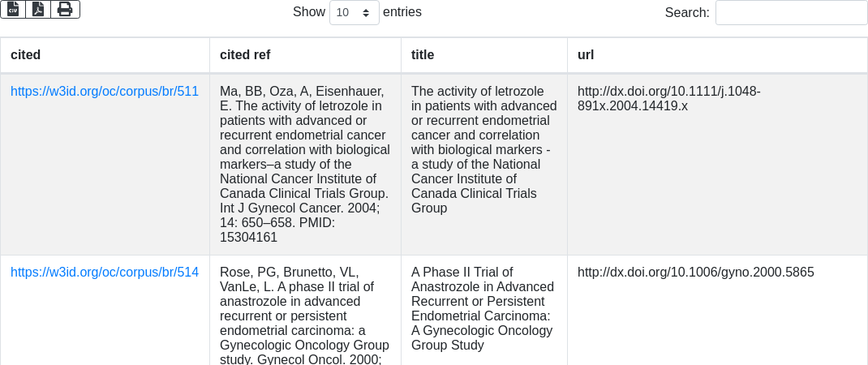868x365 pixels.
Task: Click the 10.1006/gyno.2000.5865 DOI url cell
Action: pyautogui.click(x=695, y=272)
